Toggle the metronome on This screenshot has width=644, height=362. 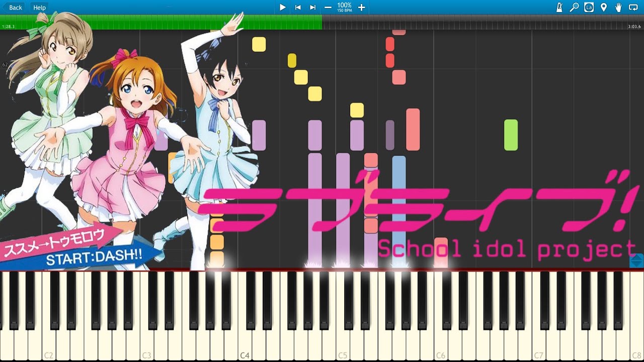559,8
